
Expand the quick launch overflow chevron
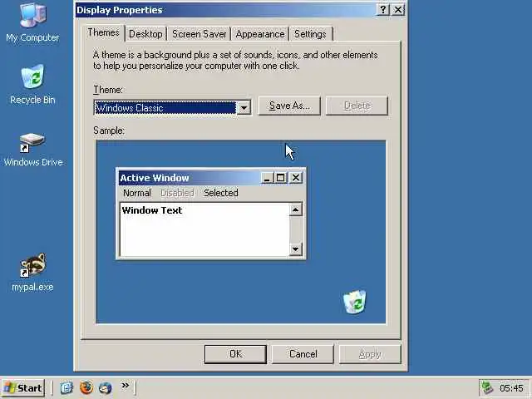point(126,385)
